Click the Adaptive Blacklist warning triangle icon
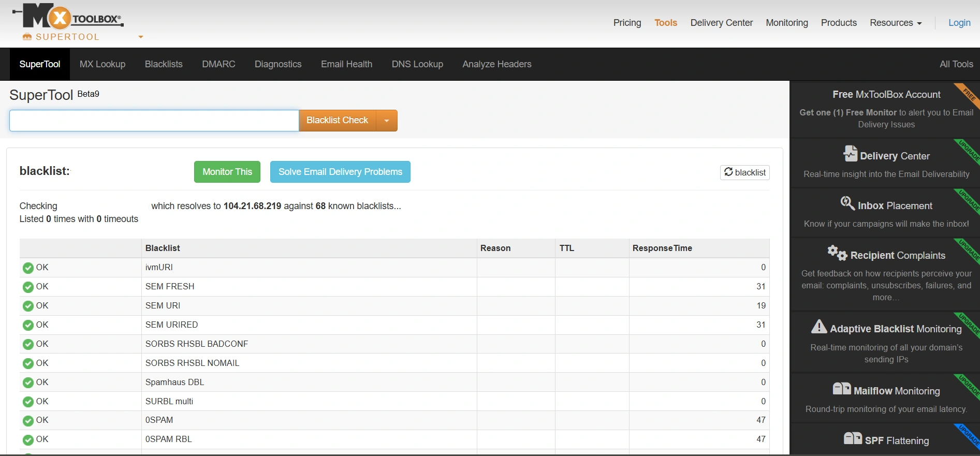The width and height of the screenshot is (980, 456). 819,327
